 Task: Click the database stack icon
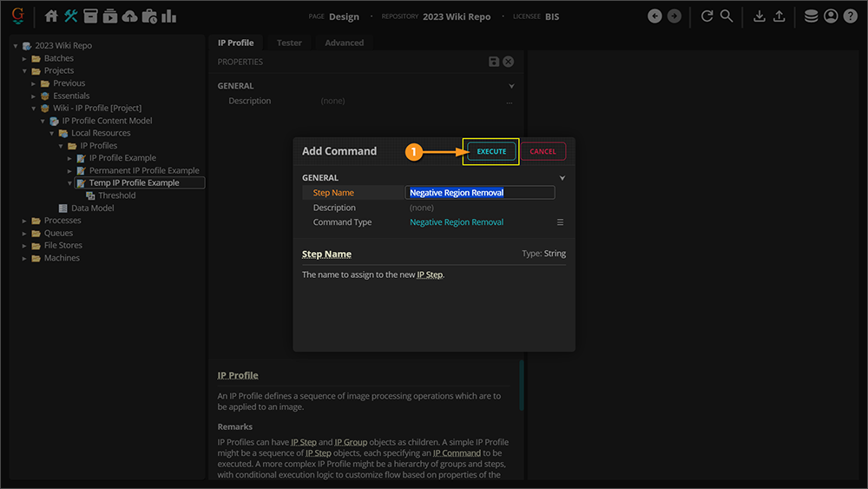(x=811, y=16)
